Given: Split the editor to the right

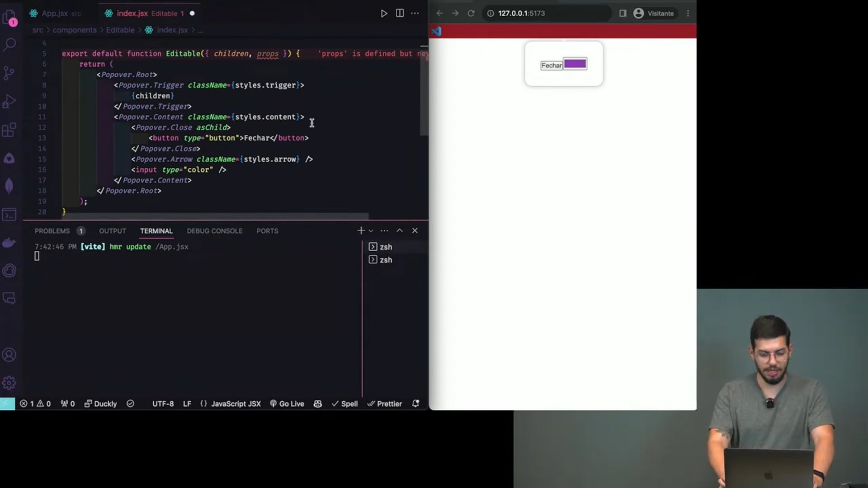Looking at the screenshot, I should pos(400,13).
